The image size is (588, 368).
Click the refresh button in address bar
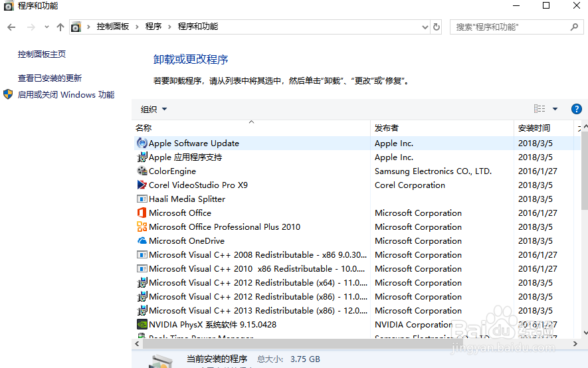[x=436, y=27]
